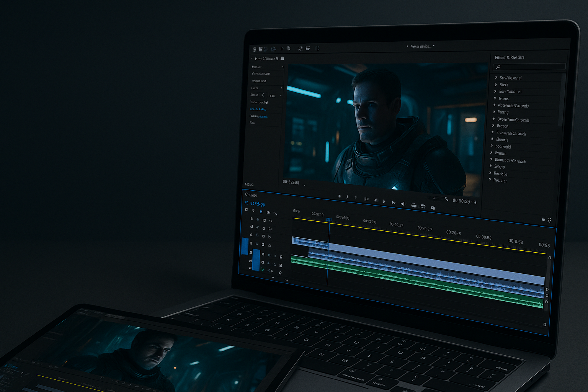Select the 'Effict & Rieatitrs' panel tab
588x392 pixels.
(510, 57)
